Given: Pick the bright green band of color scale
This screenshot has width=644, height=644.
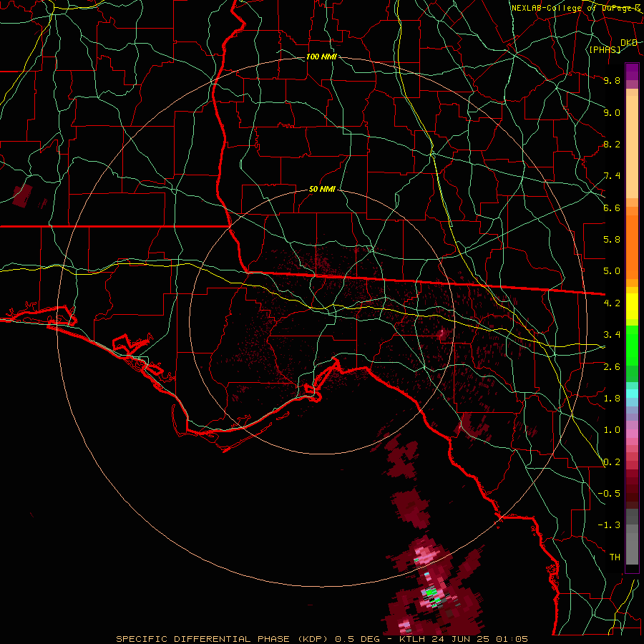Looking at the screenshot, I should (632, 345).
